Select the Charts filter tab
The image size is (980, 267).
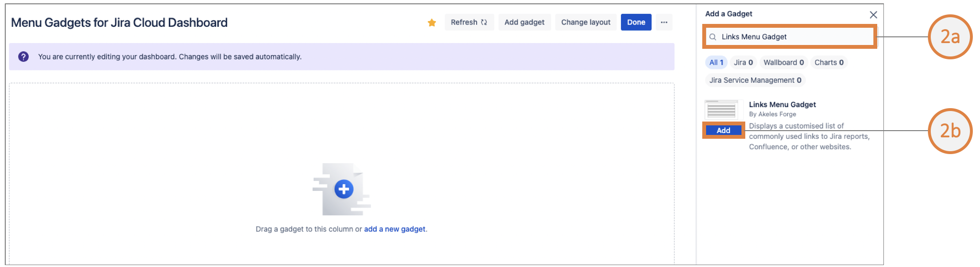point(829,63)
